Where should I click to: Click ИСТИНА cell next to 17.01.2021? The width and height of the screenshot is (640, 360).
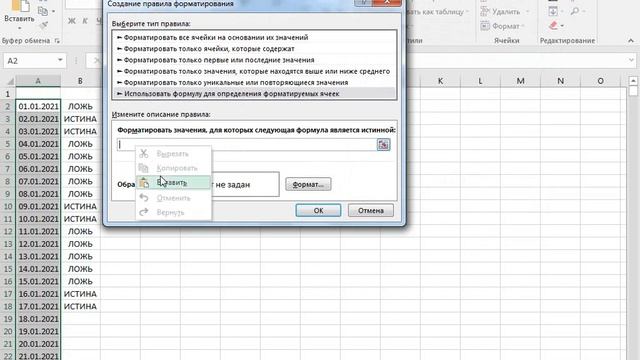point(80,306)
